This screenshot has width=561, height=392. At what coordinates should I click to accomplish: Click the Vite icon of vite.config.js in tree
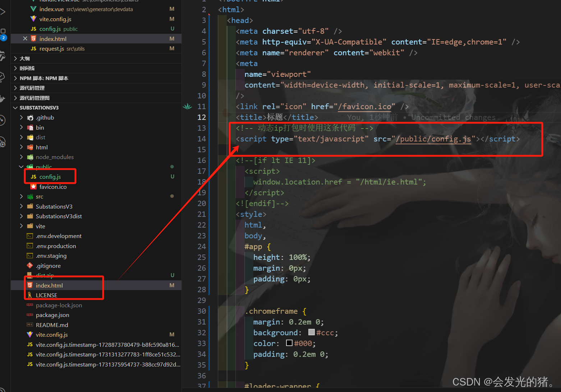(30, 335)
